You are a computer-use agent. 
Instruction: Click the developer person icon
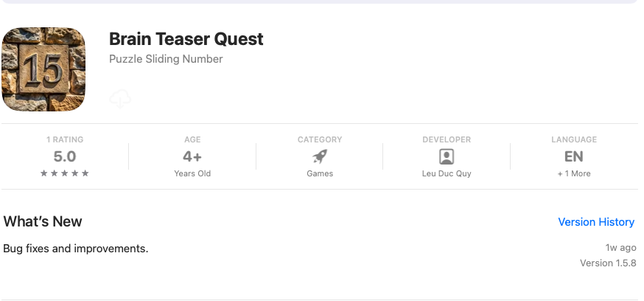coord(447,156)
